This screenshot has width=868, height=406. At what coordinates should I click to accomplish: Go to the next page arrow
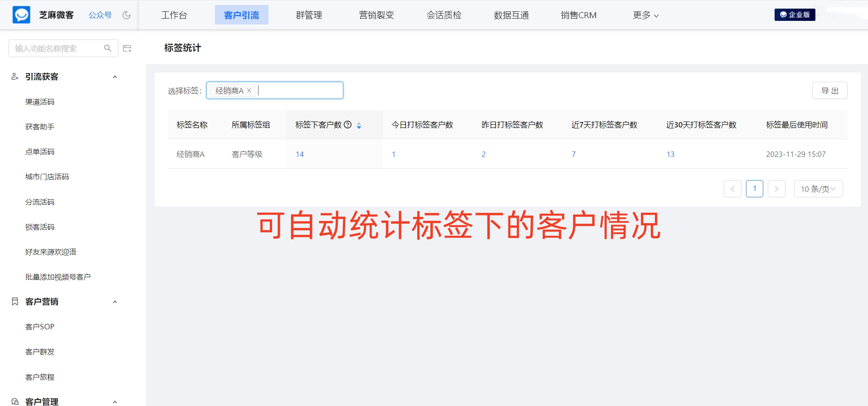776,189
